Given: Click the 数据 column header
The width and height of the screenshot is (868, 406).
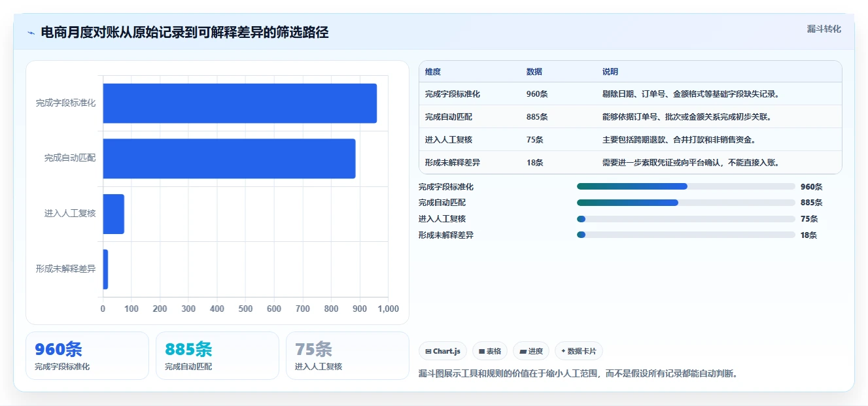Looking at the screenshot, I should pos(534,72).
